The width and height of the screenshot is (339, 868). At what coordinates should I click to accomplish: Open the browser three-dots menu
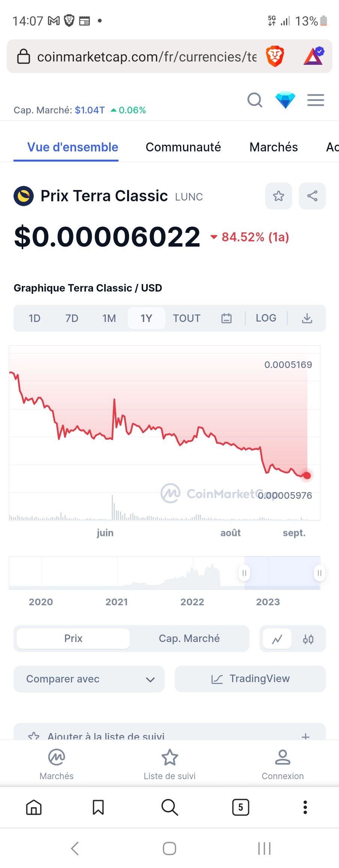pyautogui.click(x=305, y=807)
